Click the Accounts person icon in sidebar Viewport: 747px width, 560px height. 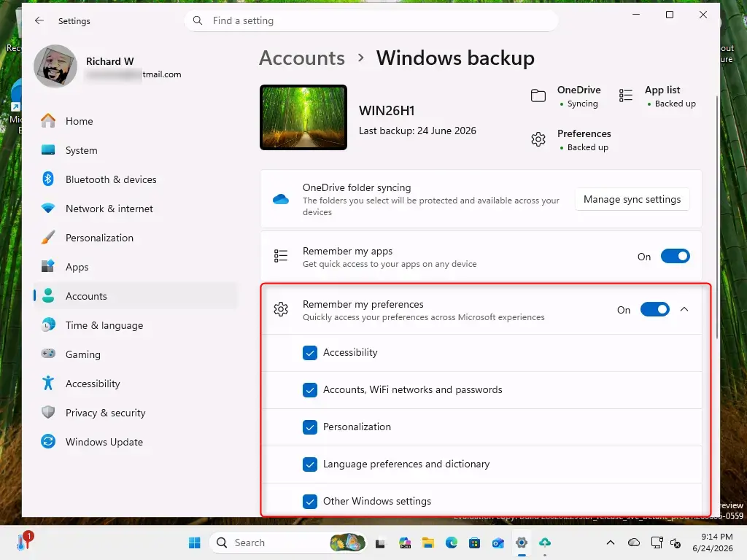48,296
